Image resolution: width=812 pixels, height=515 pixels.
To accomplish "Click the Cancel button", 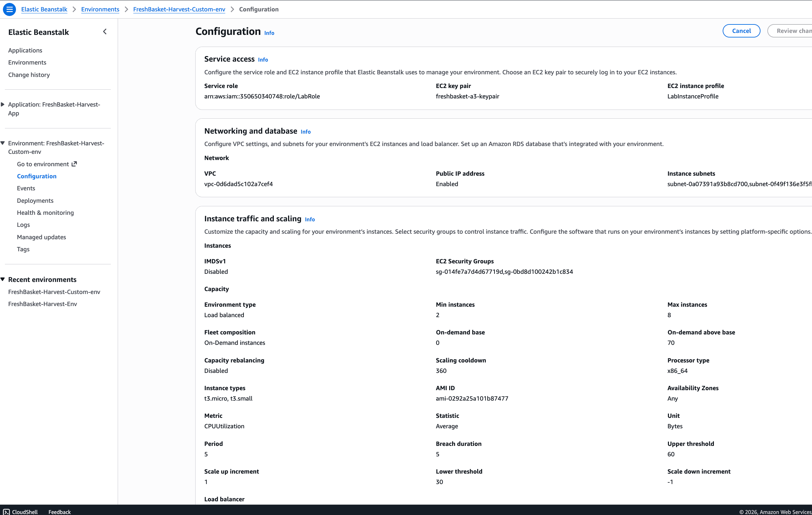I will 741,31.
